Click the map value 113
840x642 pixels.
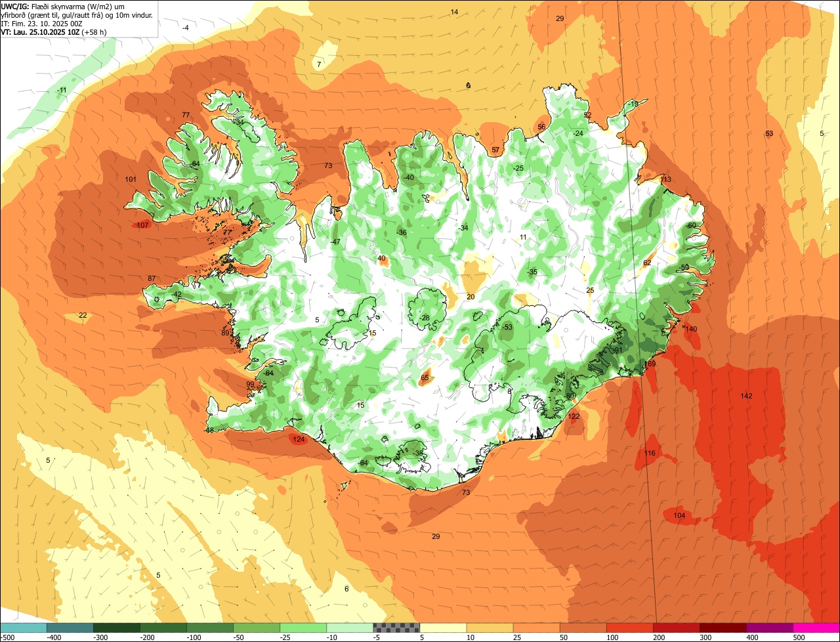(x=666, y=179)
